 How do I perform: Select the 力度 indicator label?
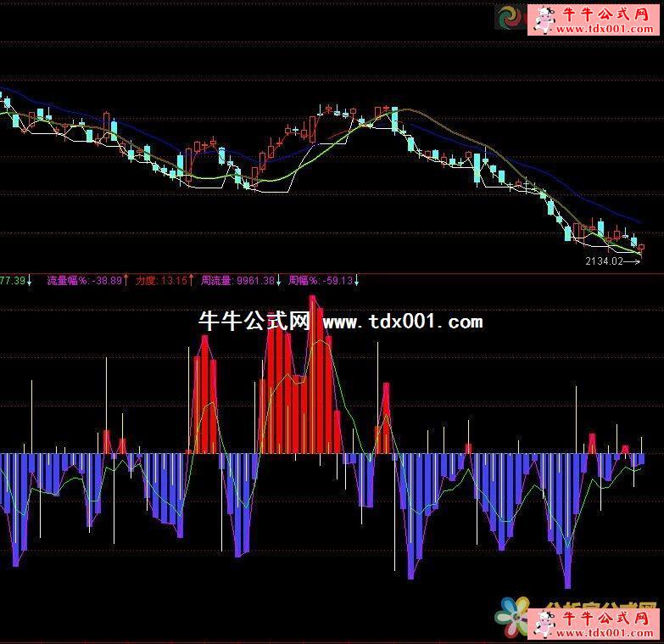click(x=146, y=279)
